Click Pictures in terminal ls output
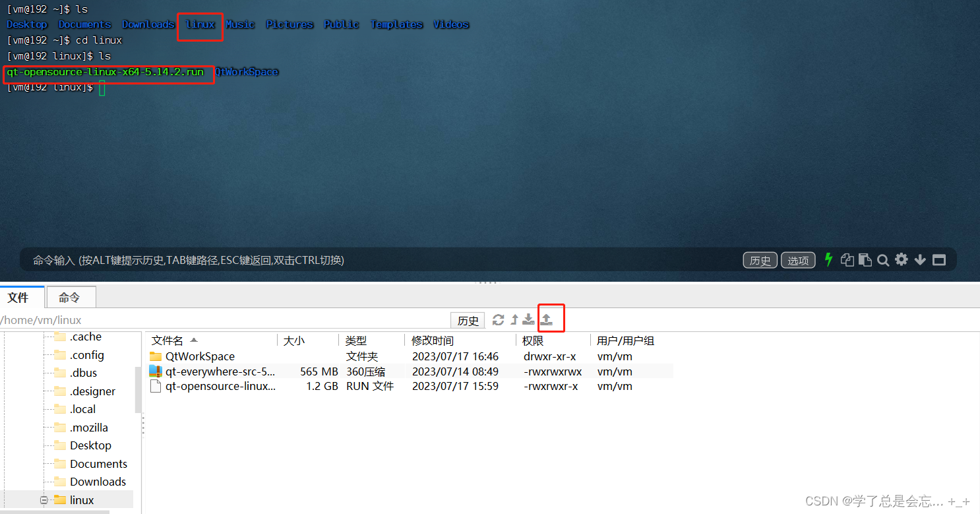Image resolution: width=980 pixels, height=514 pixels. pyautogui.click(x=290, y=24)
